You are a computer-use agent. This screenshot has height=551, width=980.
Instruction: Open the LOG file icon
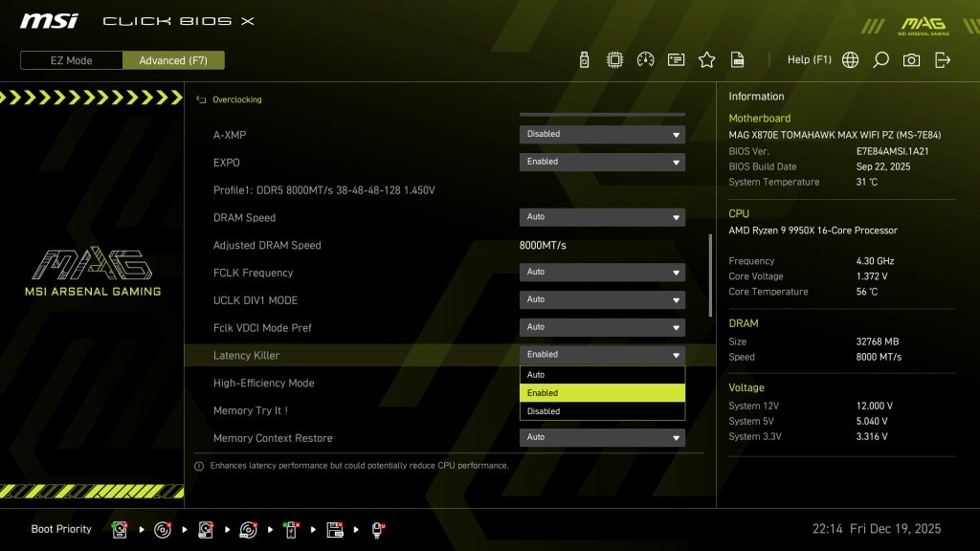tap(738, 60)
